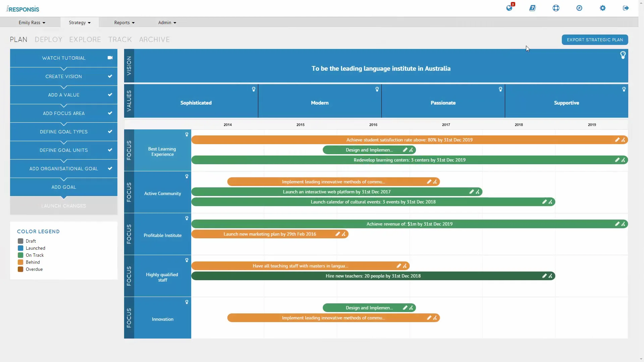Viewport: 644px width, 362px height.
Task: Click lightbulb on Supportive value
Action: pos(624,89)
